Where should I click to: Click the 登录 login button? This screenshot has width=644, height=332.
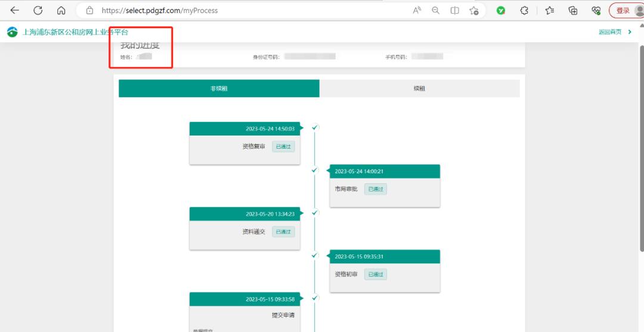[623, 11]
